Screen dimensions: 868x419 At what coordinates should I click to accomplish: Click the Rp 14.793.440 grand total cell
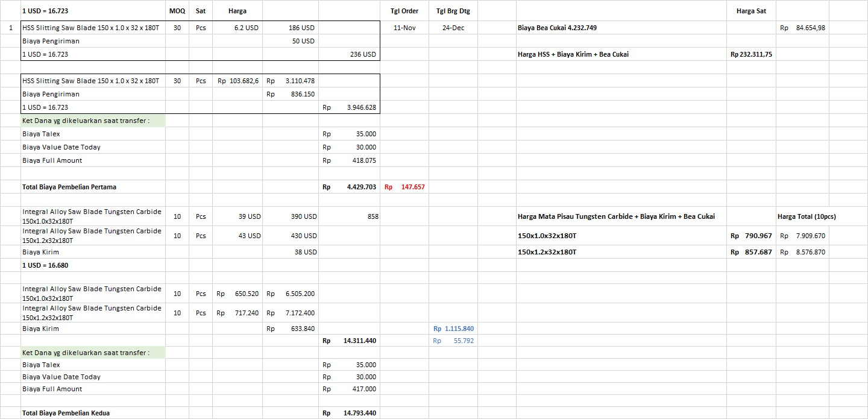pyautogui.click(x=350, y=413)
